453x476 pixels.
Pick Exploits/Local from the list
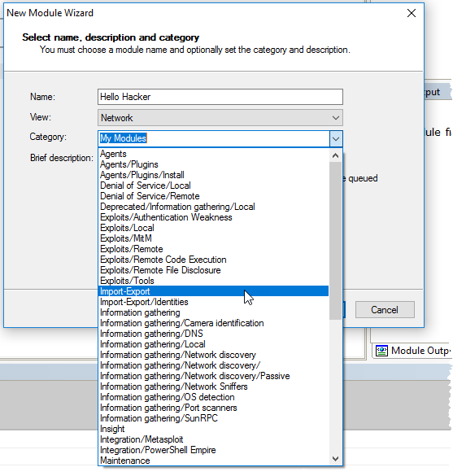tap(214, 228)
